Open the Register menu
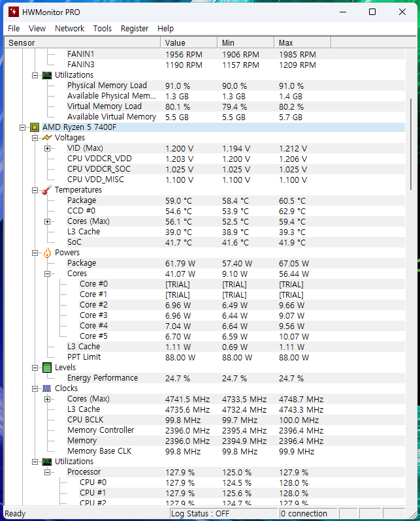 (x=135, y=28)
